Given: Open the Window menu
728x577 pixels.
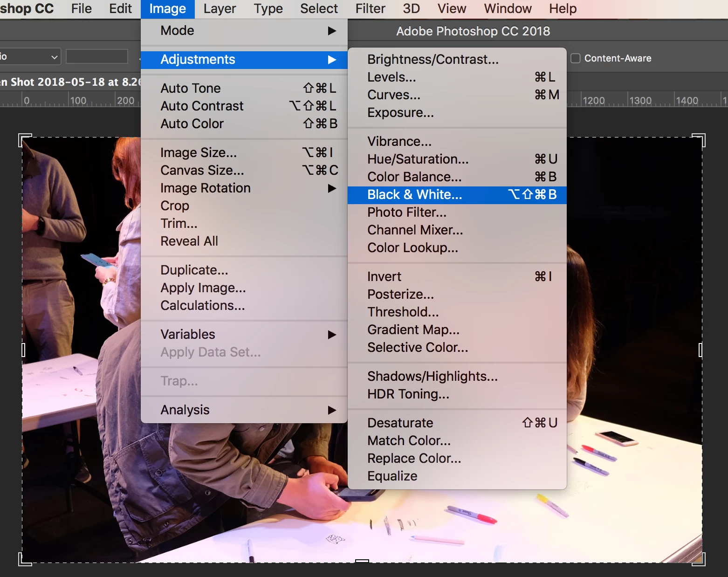Looking at the screenshot, I should tap(508, 8).
